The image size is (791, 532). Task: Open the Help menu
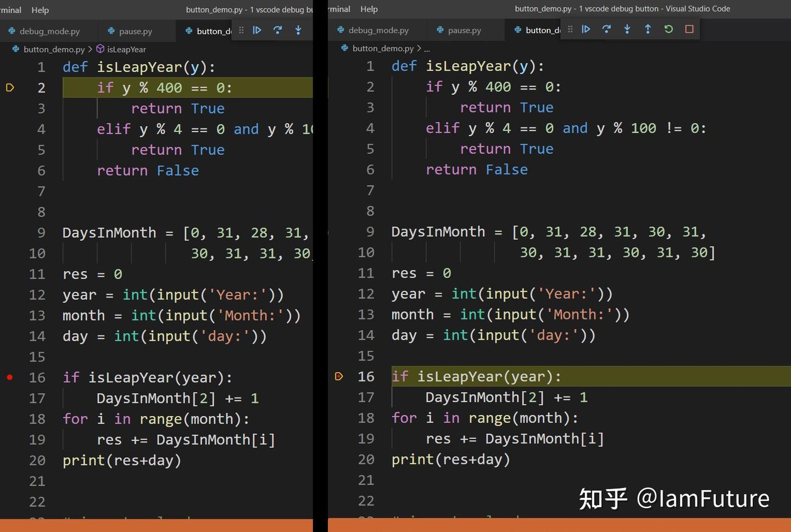point(40,9)
